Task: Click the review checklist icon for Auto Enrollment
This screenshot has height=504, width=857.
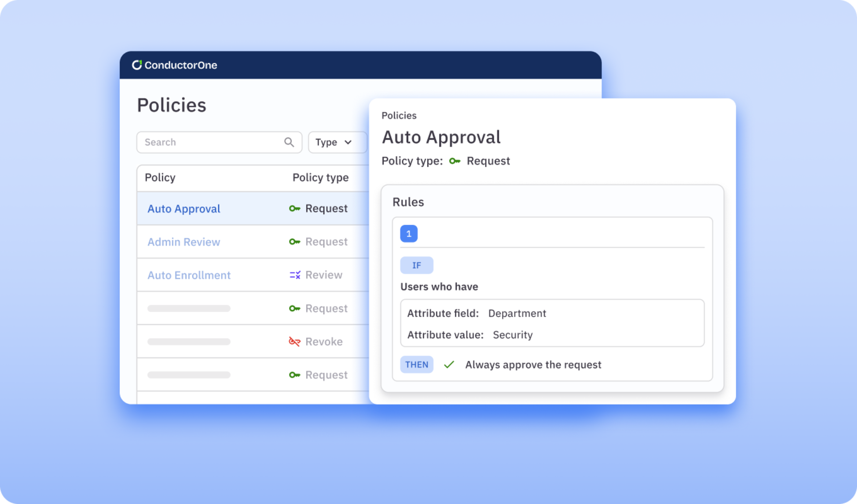Action: 295,275
